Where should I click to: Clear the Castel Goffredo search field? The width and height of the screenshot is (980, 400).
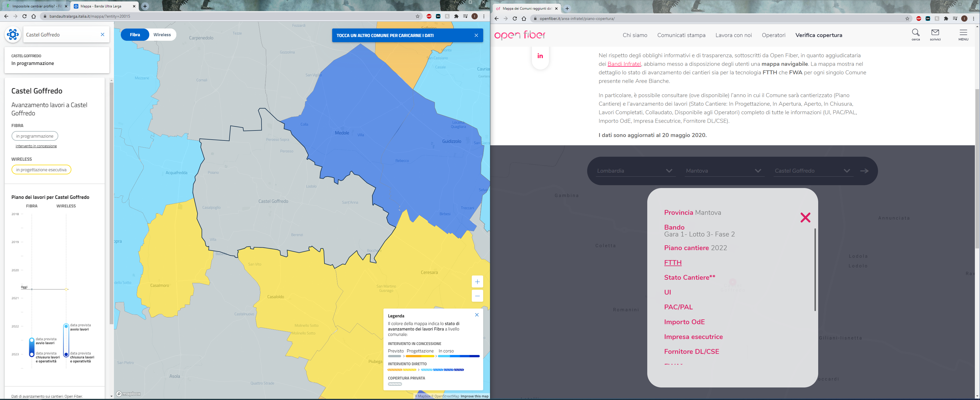click(x=102, y=35)
